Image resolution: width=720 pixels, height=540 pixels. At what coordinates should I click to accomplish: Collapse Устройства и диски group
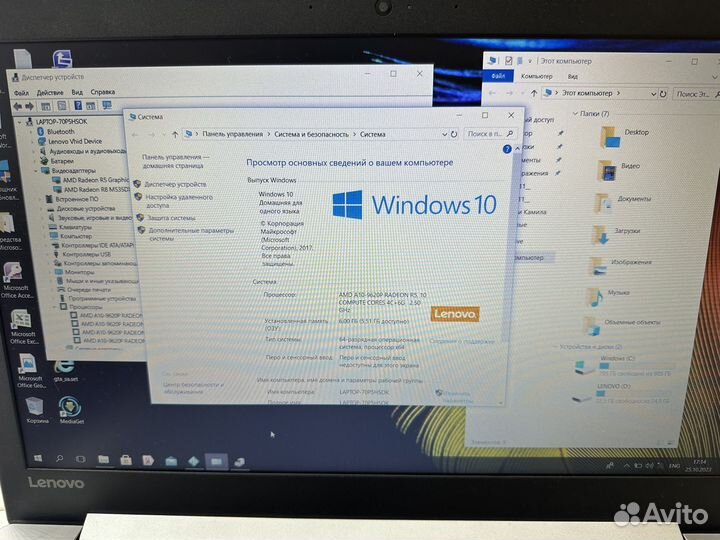(x=555, y=347)
